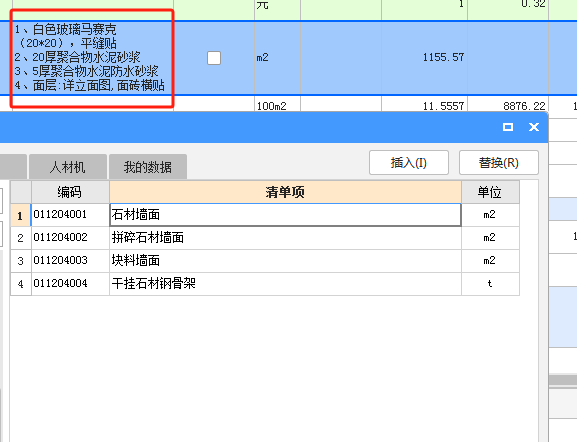Open the 我的数据 tab

point(148,167)
